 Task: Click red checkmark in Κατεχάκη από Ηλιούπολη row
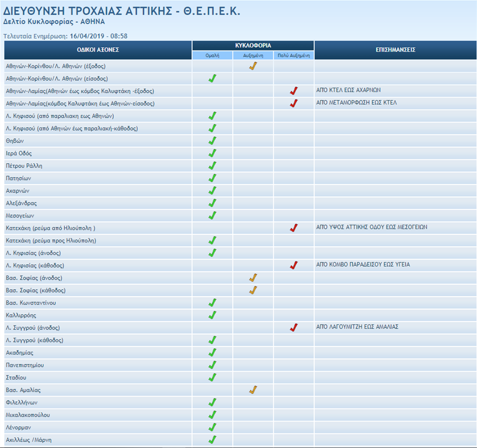(x=294, y=228)
